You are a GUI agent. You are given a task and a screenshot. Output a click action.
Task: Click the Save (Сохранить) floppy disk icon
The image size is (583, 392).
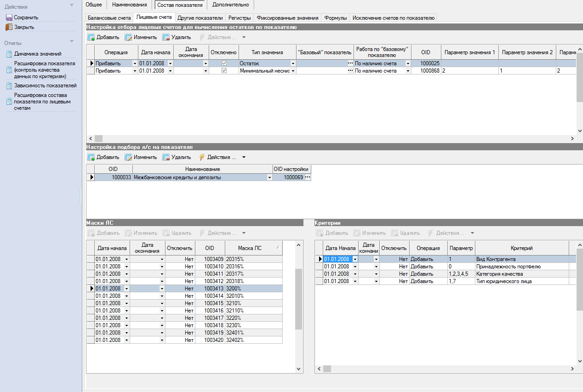point(9,17)
